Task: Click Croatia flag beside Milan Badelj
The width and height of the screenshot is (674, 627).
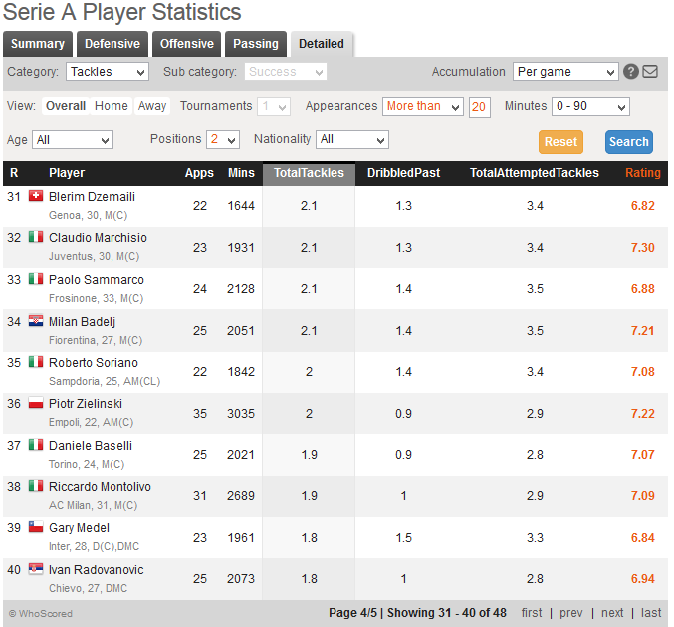Action: (36, 321)
